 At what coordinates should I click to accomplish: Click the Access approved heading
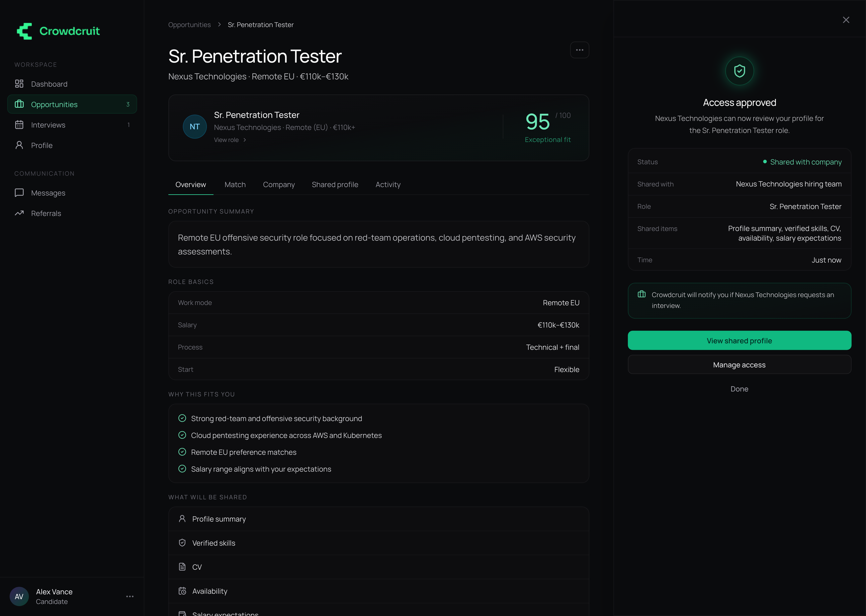coord(739,103)
